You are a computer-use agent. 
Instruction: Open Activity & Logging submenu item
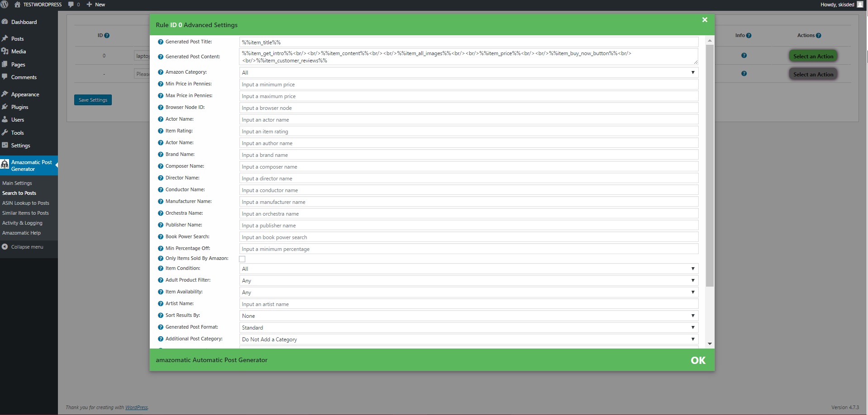pos(22,223)
